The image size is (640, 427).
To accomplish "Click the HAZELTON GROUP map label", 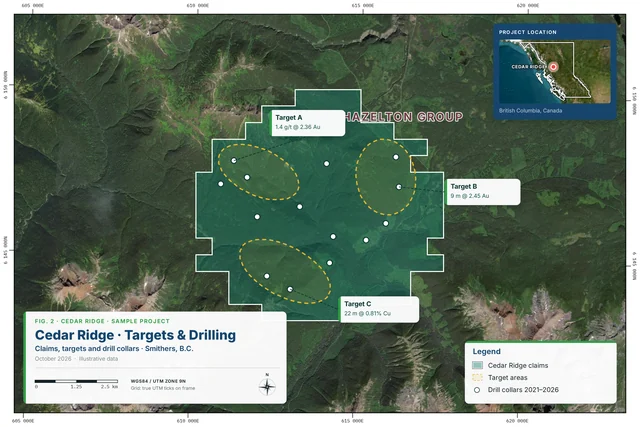I will tap(404, 117).
